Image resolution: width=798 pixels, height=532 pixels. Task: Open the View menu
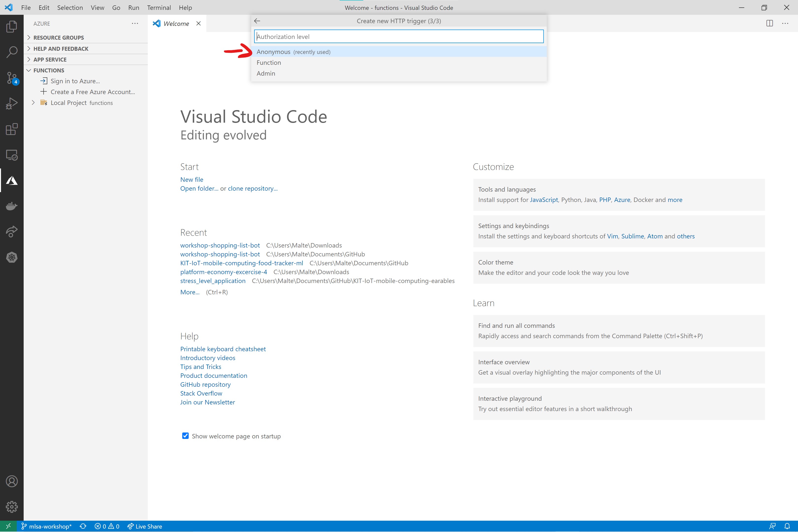(97, 7)
